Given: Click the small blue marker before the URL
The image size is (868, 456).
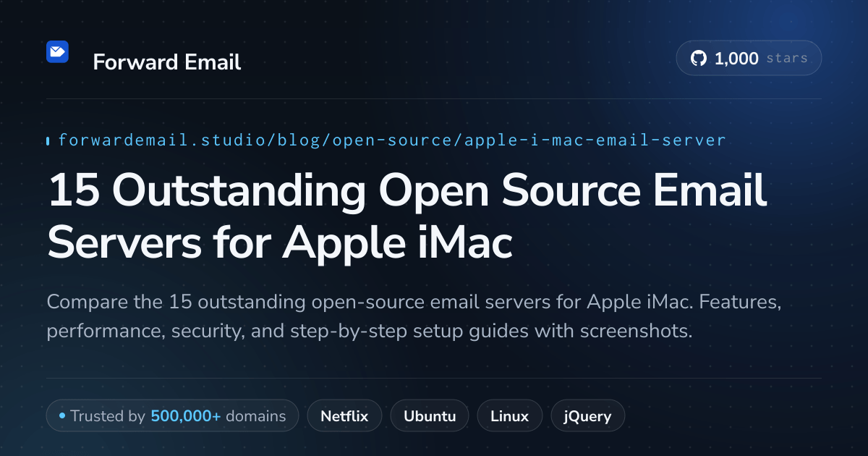Looking at the screenshot, I should click(48, 141).
